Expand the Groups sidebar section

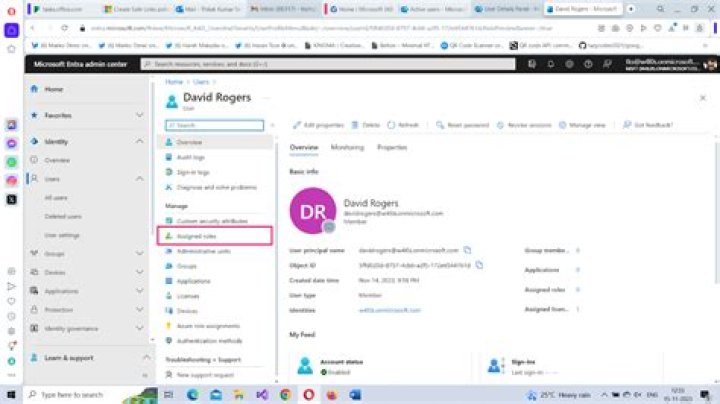point(139,253)
